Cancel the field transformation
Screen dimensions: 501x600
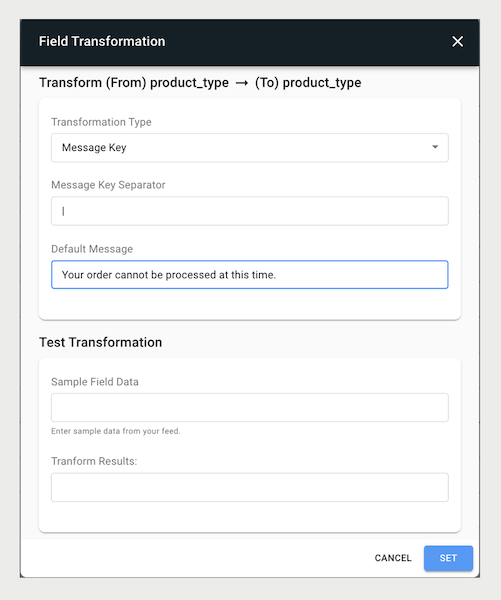(393, 558)
